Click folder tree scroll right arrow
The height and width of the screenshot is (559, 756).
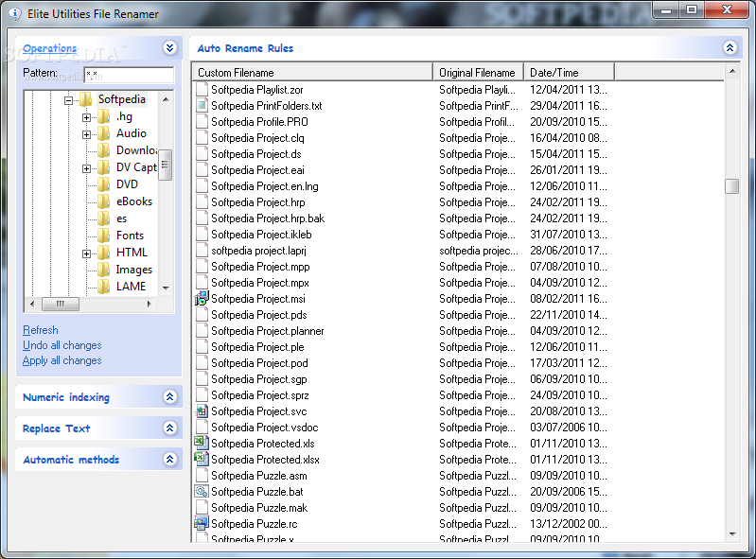point(149,304)
